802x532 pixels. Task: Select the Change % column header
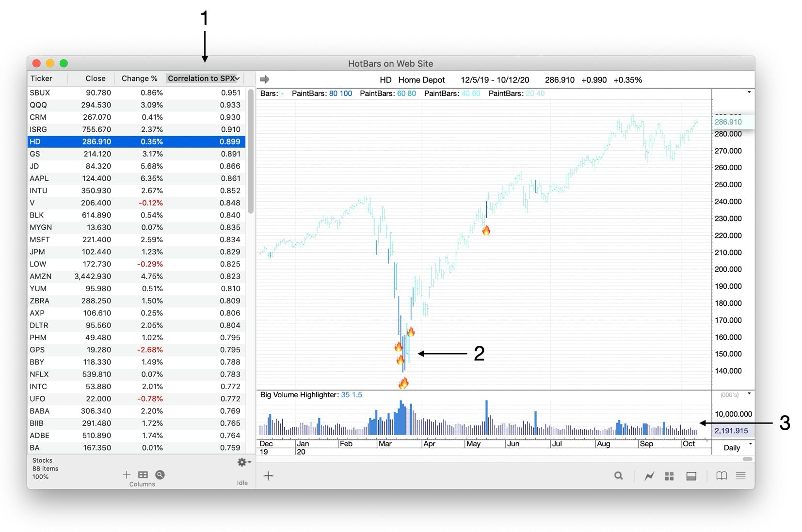coord(139,78)
